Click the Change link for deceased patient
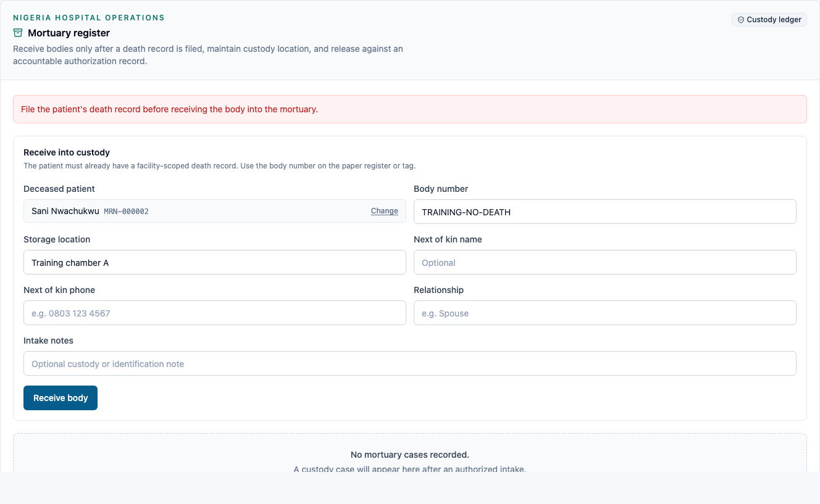The height and width of the screenshot is (504, 820). click(384, 211)
